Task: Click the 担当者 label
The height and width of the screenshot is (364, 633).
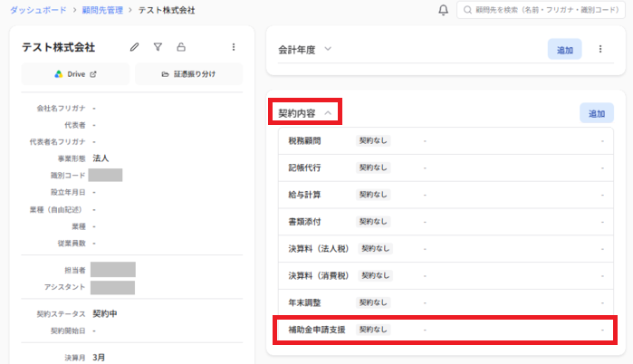Action: (x=75, y=270)
